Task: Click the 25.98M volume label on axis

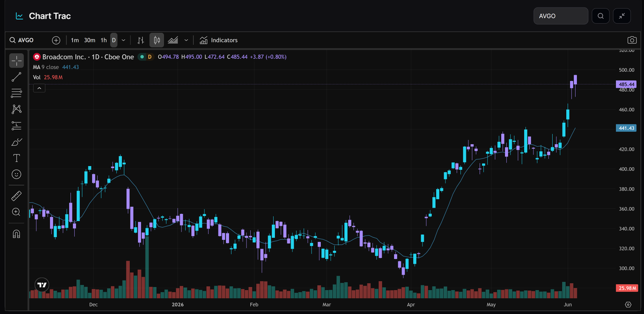Action: 626,288
